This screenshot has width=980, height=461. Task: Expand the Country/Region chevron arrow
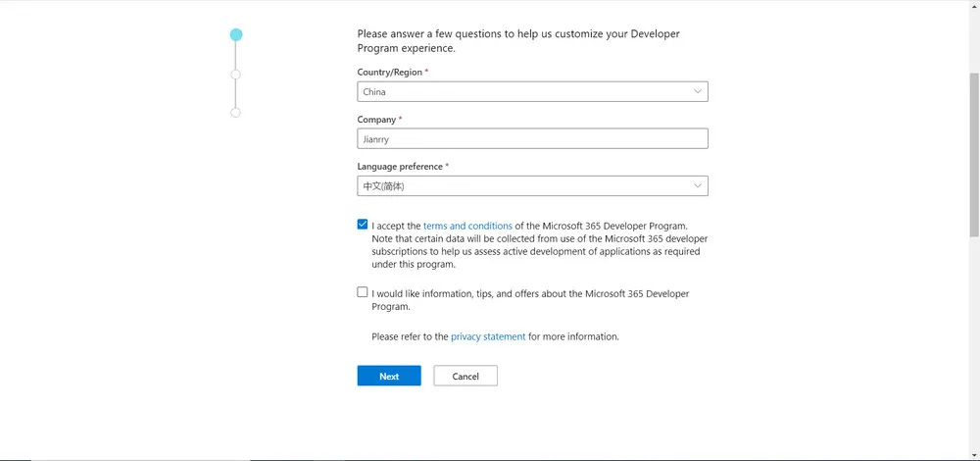(698, 91)
